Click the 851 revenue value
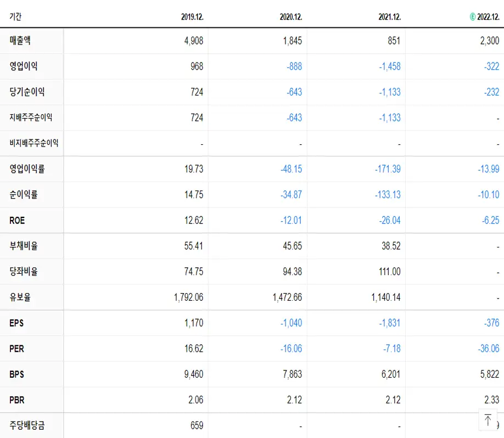The height and width of the screenshot is (438, 504). 394,41
